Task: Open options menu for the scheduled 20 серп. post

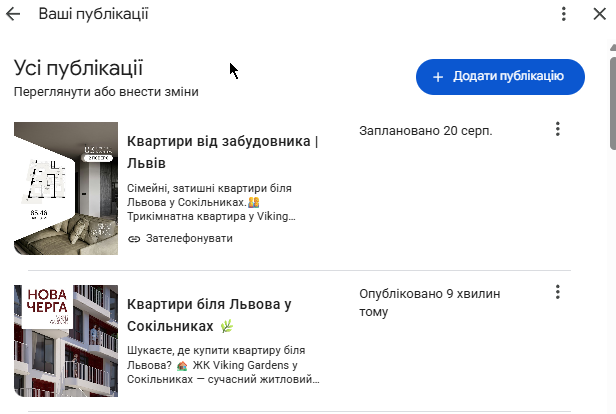Action: [x=557, y=129]
